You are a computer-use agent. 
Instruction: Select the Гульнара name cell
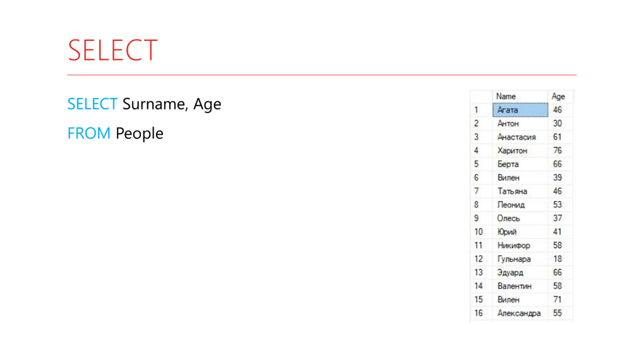pos(520,259)
